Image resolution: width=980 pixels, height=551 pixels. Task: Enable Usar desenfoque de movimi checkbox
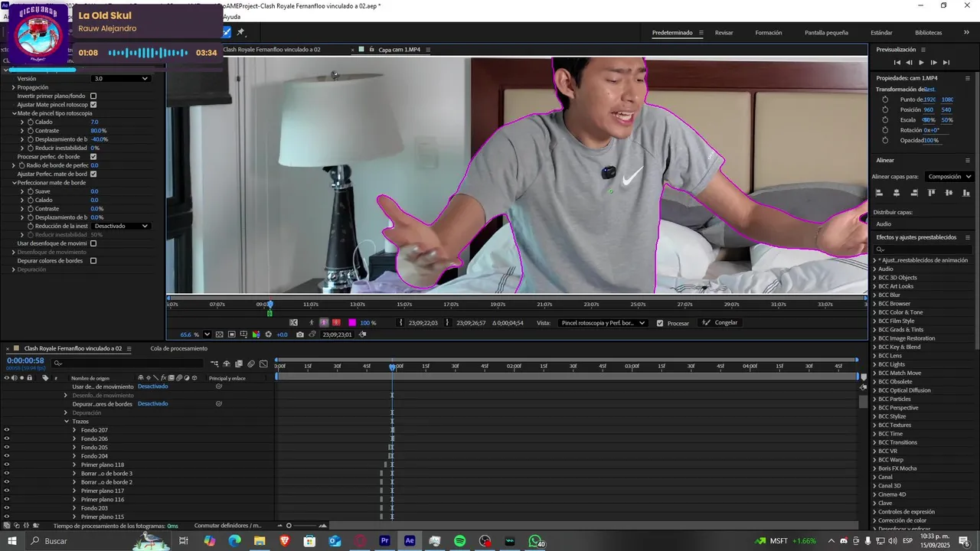point(93,243)
